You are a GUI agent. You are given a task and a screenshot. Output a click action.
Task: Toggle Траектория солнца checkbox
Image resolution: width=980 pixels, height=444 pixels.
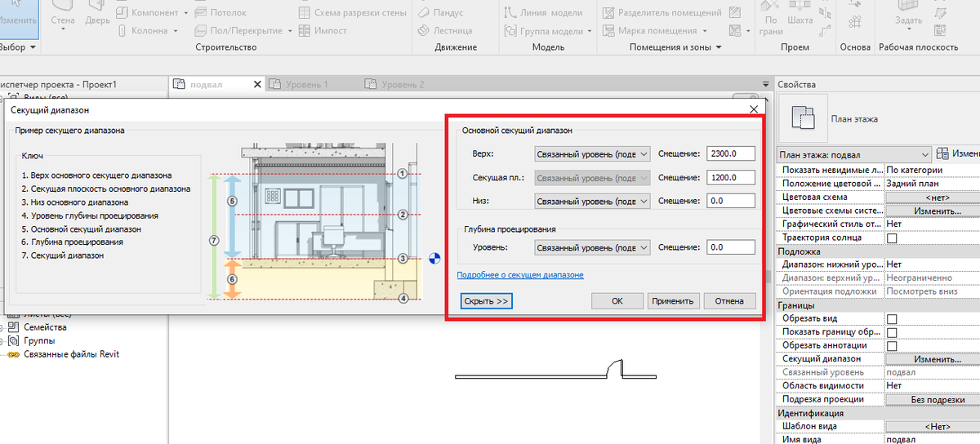(x=892, y=238)
